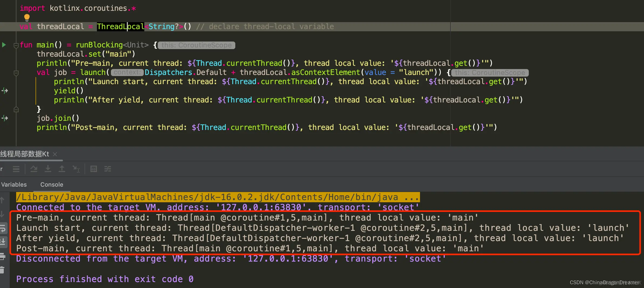Viewport: 644px width, 288px height.
Task: Click the 'Post-main, current thread' console output line
Action: pos(250,248)
